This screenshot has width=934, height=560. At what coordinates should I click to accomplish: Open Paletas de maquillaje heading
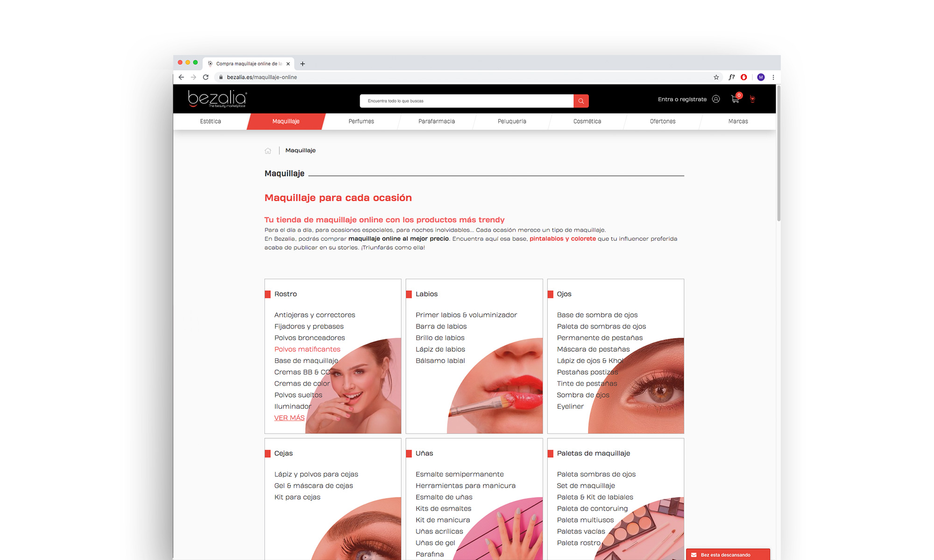tap(593, 453)
